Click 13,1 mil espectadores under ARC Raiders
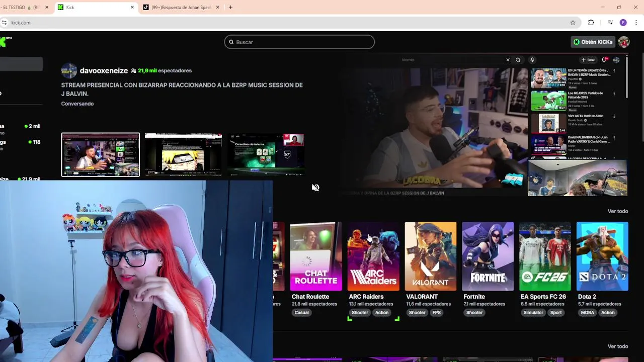The width and height of the screenshot is (644, 362). (x=371, y=304)
